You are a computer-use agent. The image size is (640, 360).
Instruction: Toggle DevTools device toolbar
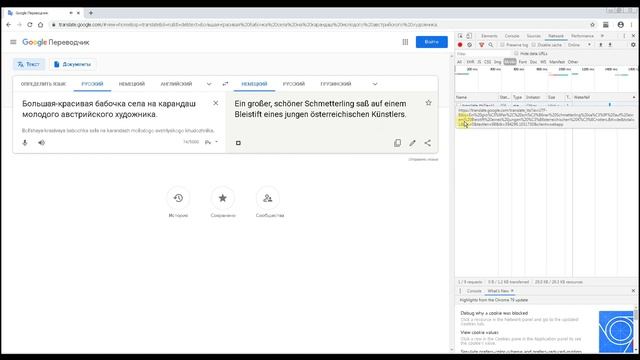(469, 36)
